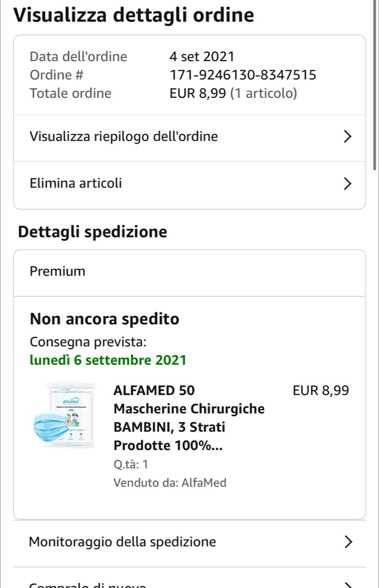The height and width of the screenshot is (588, 379).
Task: Click the order number 171-9246130-8347515
Action: (243, 75)
